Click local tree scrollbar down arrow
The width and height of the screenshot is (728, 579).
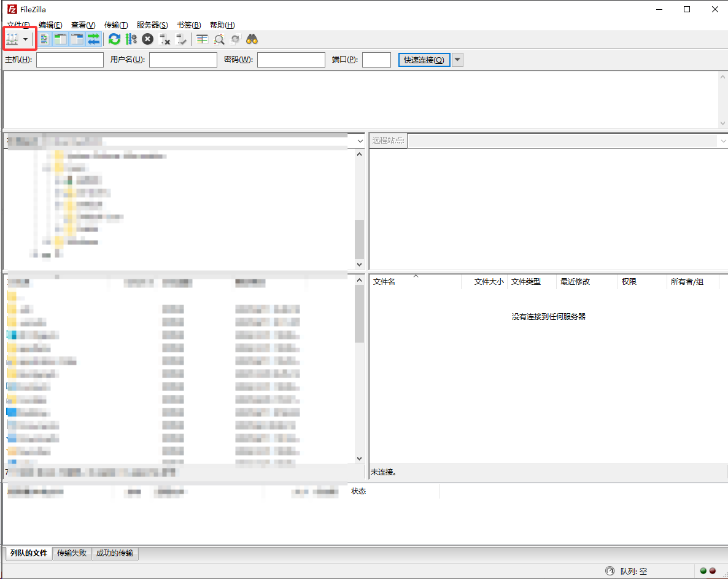point(359,264)
